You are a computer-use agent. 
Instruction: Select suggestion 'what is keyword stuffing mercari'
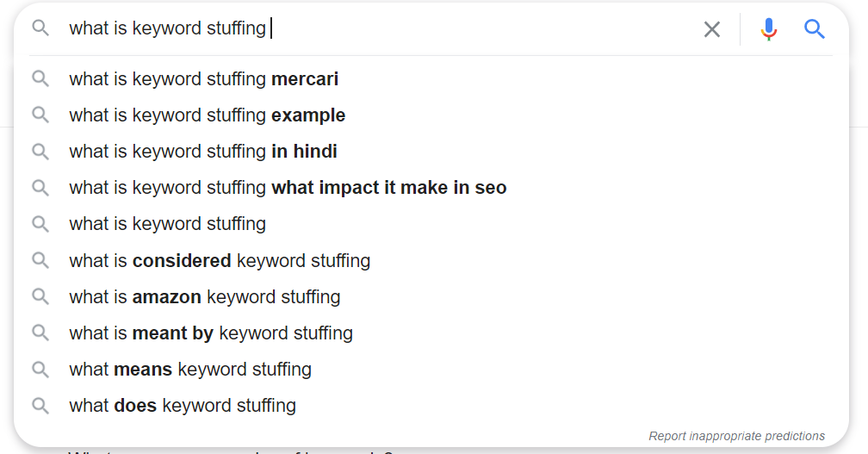click(431, 78)
